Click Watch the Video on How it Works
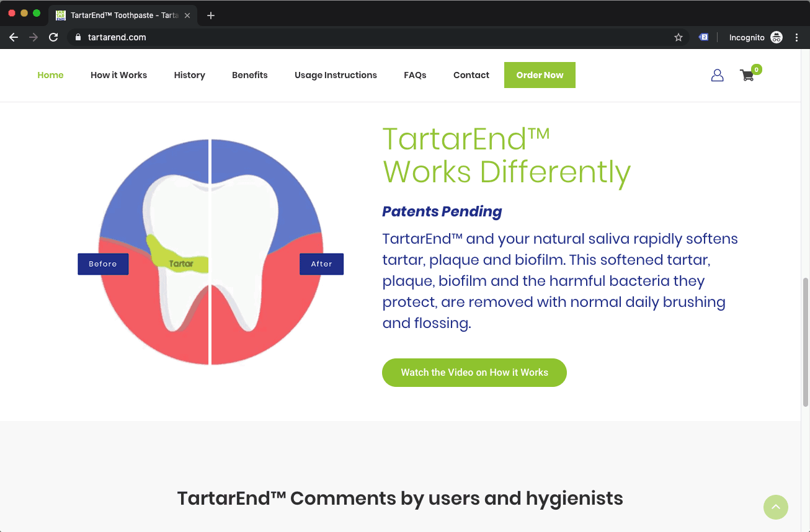Image resolution: width=810 pixels, height=532 pixels. pyautogui.click(x=474, y=373)
